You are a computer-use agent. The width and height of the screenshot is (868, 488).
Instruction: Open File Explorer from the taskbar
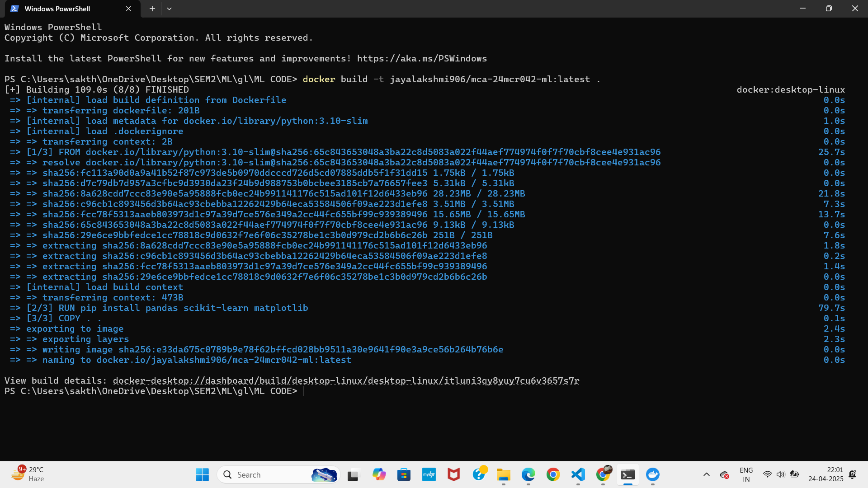pyautogui.click(x=503, y=474)
